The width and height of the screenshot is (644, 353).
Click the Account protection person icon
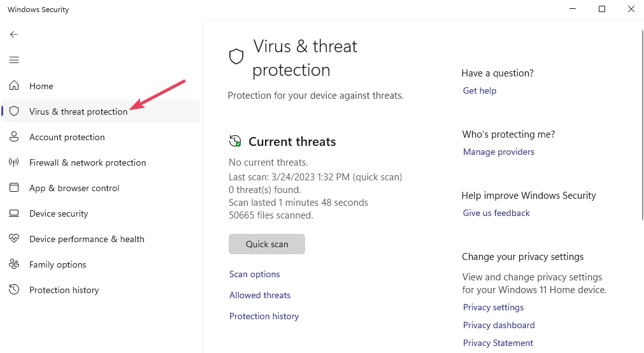(14, 137)
